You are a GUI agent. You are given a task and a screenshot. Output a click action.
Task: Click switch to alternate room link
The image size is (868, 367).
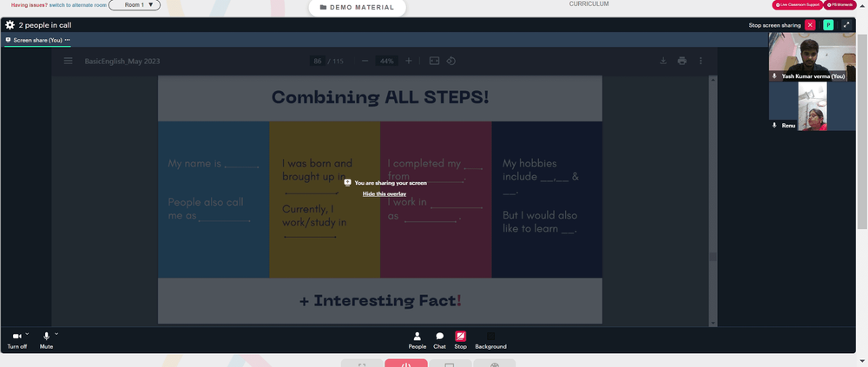78,5
